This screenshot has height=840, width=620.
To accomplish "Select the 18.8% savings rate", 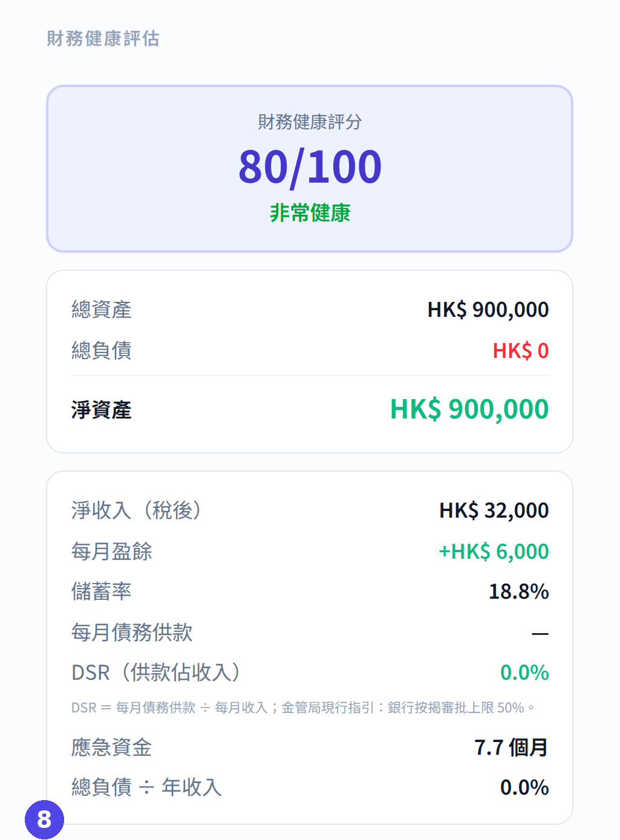I will point(518,591).
